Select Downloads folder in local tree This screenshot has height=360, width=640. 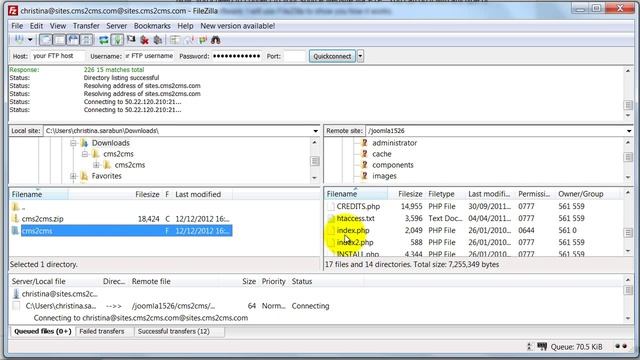tap(111, 143)
